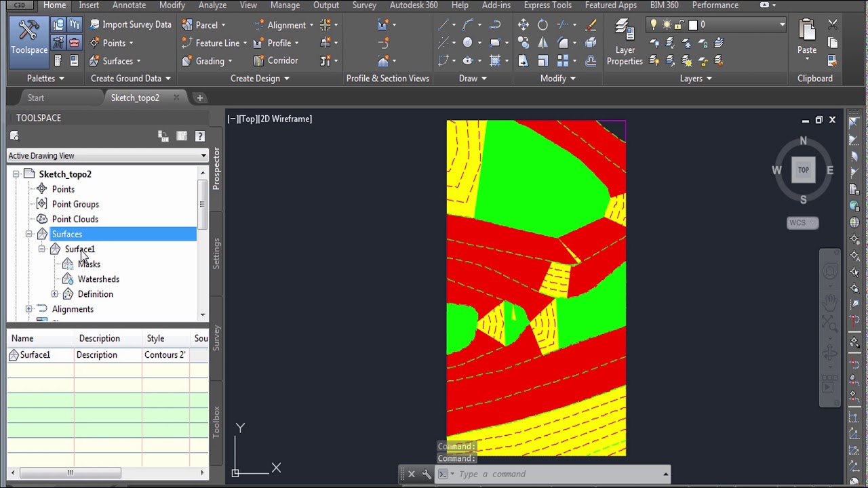Select the Scale modify tool
Screen dimensions: 868x488
pyautogui.click(x=542, y=60)
